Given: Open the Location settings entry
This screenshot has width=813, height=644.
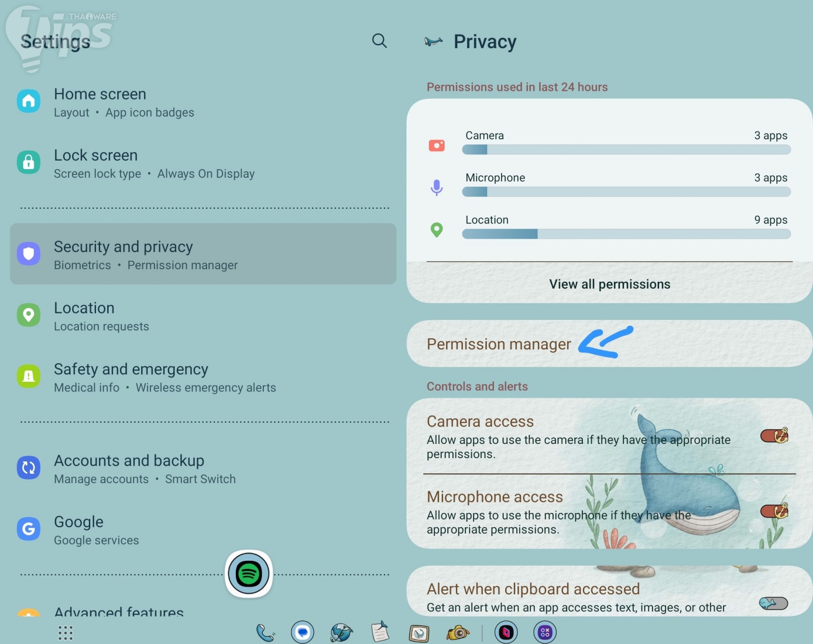Looking at the screenshot, I should (x=203, y=316).
